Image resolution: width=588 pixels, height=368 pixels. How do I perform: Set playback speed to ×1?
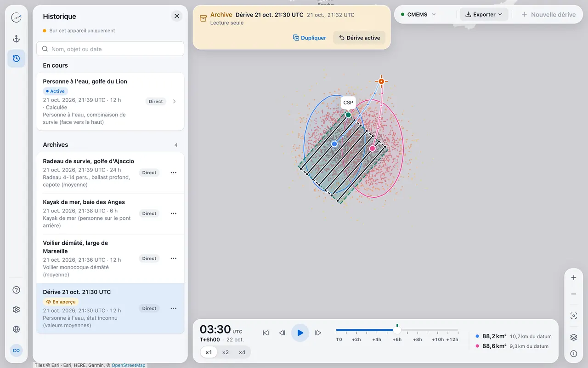[x=209, y=352]
